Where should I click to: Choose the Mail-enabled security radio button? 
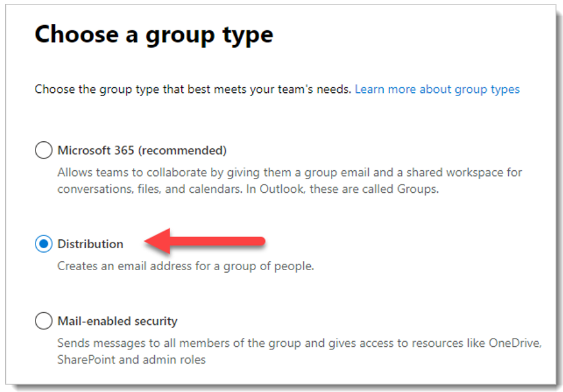(x=43, y=320)
